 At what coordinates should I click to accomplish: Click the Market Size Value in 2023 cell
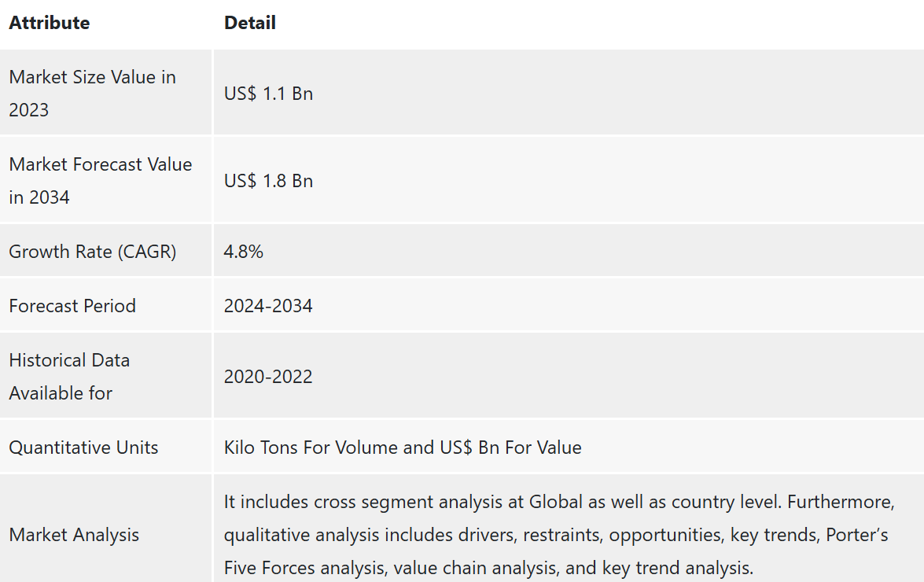pyautogui.click(x=92, y=93)
